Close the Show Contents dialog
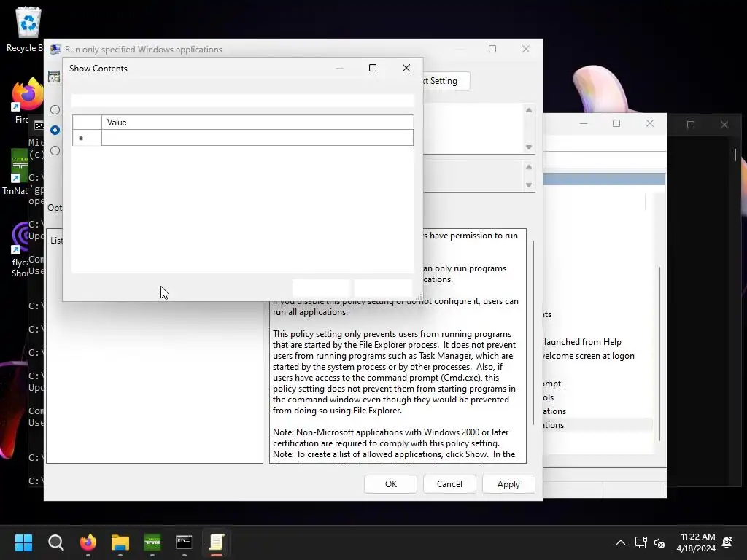The image size is (747, 560). pos(406,68)
